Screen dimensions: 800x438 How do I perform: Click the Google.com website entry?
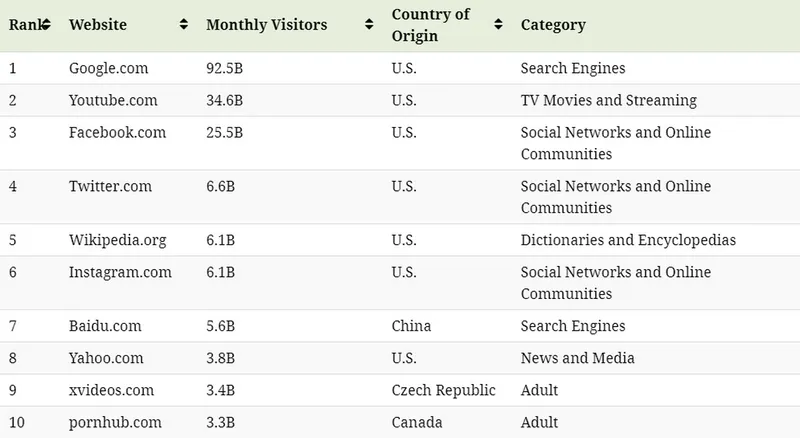click(108, 69)
